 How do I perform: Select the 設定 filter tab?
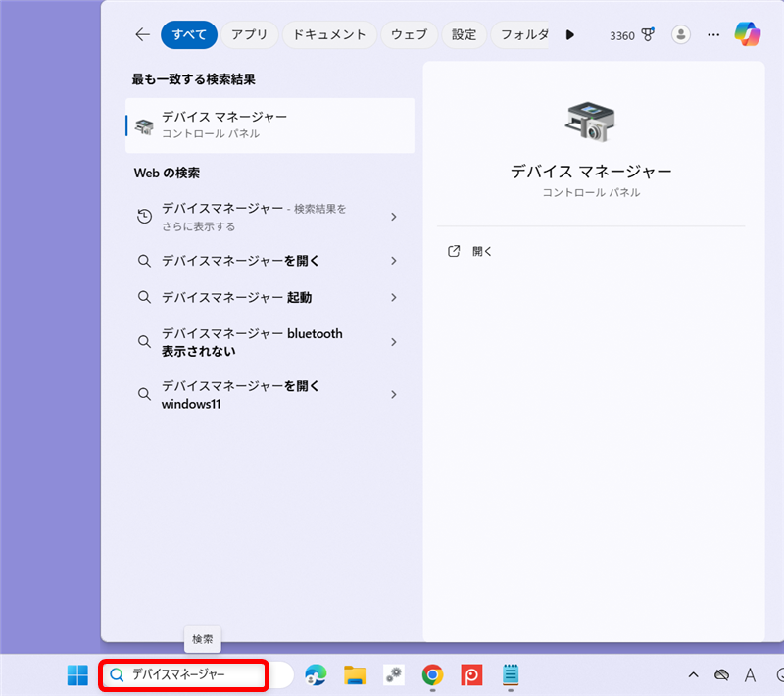pos(464,34)
